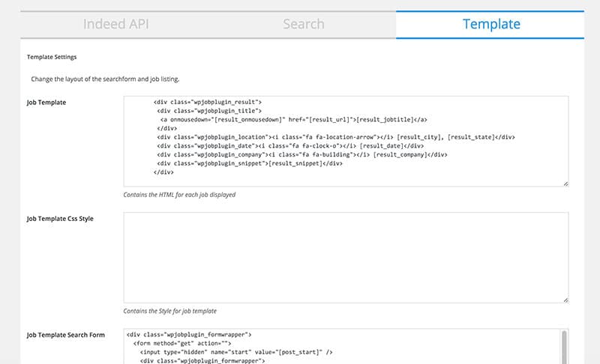This screenshot has width=600, height=364.
Task: Click the fa-building result_company line
Action: coord(302,155)
